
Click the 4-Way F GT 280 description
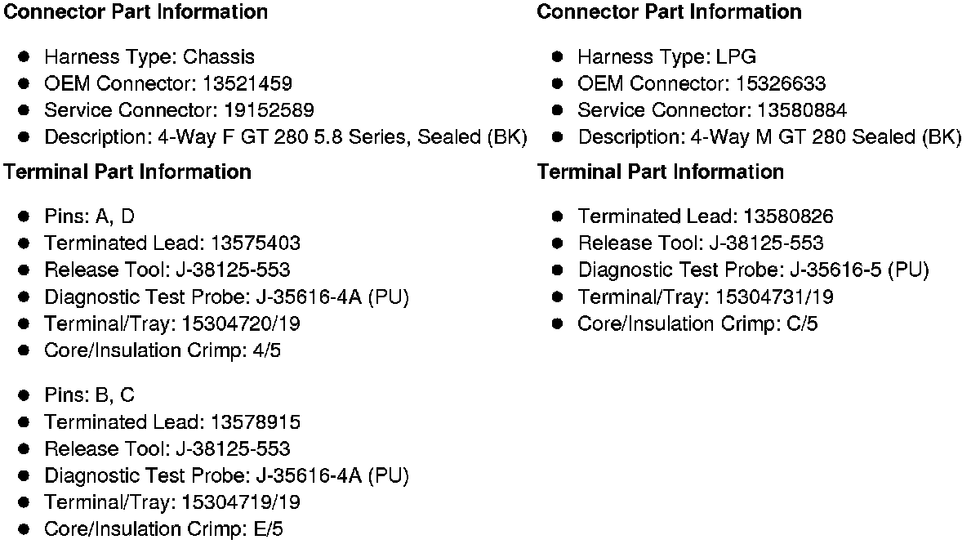pyautogui.click(x=285, y=137)
